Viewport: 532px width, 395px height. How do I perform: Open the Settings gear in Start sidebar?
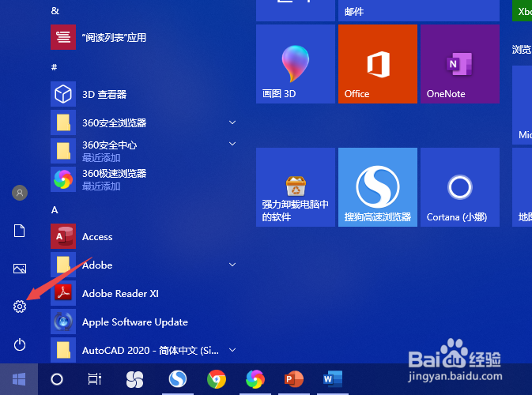(x=20, y=307)
